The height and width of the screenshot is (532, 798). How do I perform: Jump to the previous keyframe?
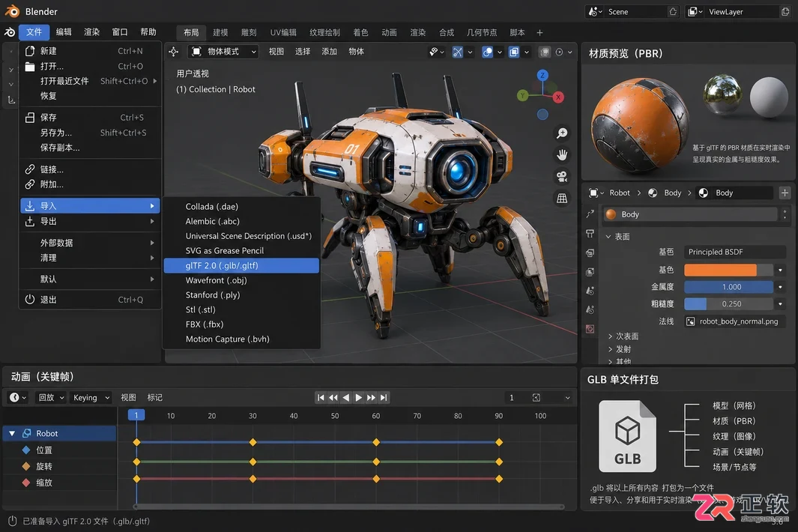[333, 398]
